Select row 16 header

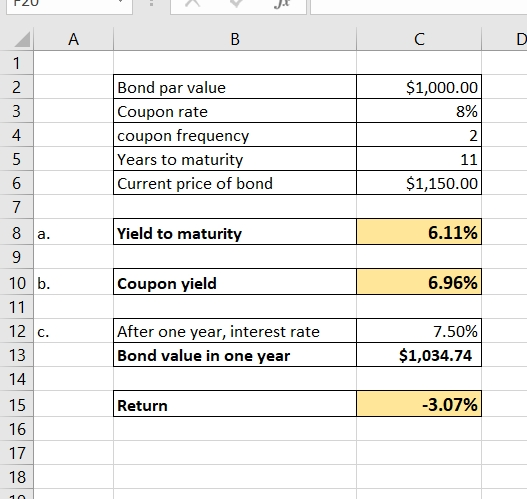click(16, 429)
